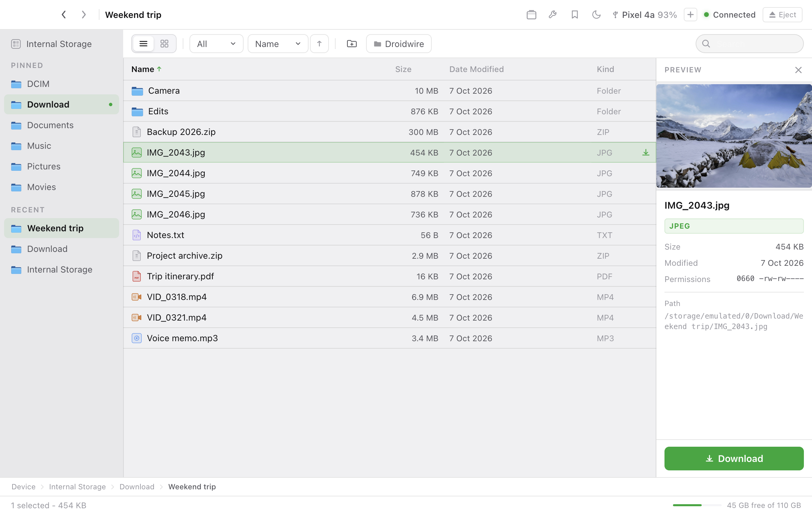Viewport: 812px width, 514px height.
Task: Open pinned Music folder
Action: coord(62,146)
